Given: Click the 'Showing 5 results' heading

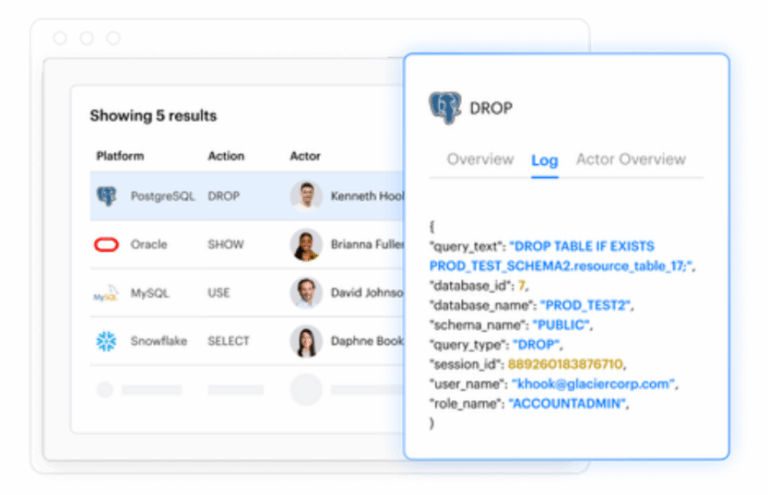Looking at the screenshot, I should click(x=153, y=116).
